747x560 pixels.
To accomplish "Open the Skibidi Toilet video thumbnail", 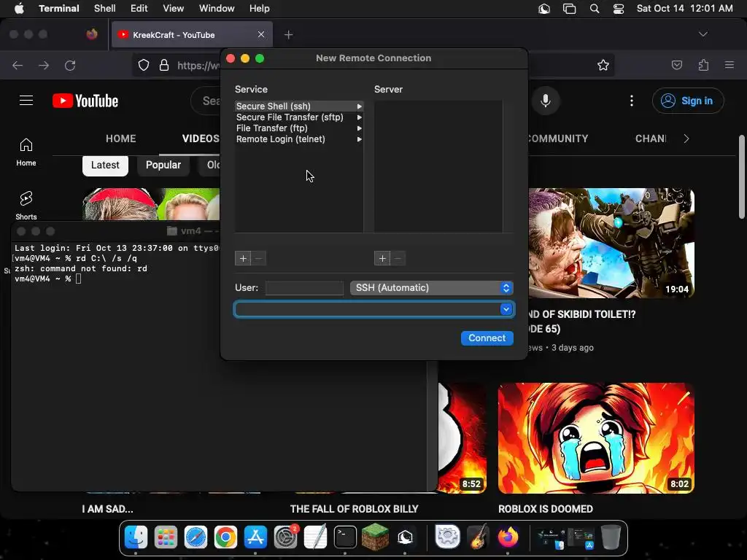I will point(611,244).
